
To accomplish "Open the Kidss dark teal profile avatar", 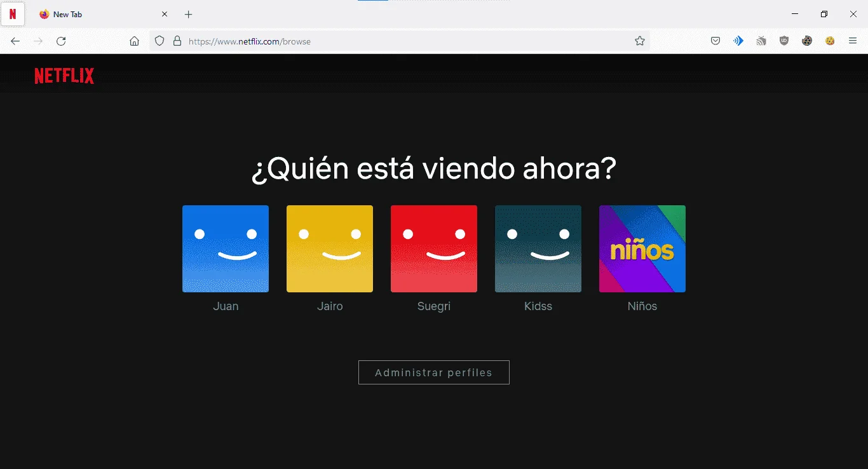I will coord(538,248).
